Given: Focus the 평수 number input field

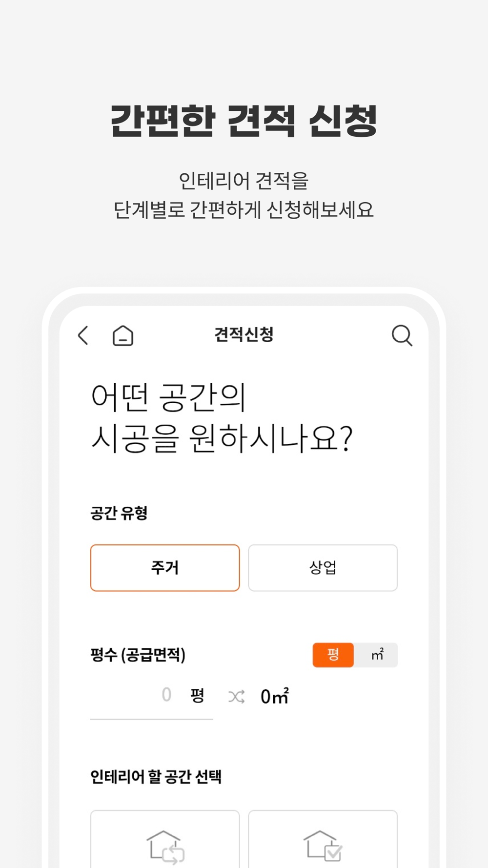Looking at the screenshot, I should point(152,696).
